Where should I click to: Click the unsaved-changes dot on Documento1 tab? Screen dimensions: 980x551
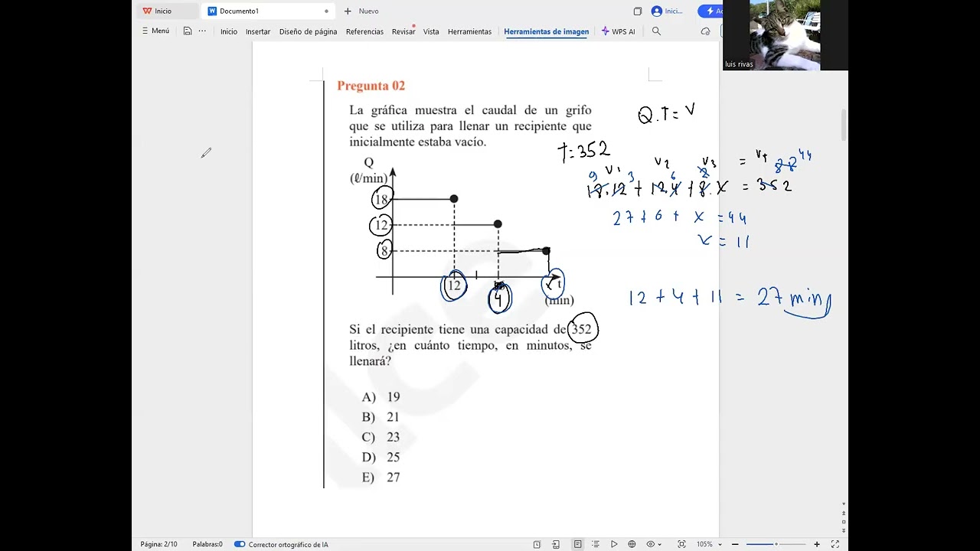326,11
